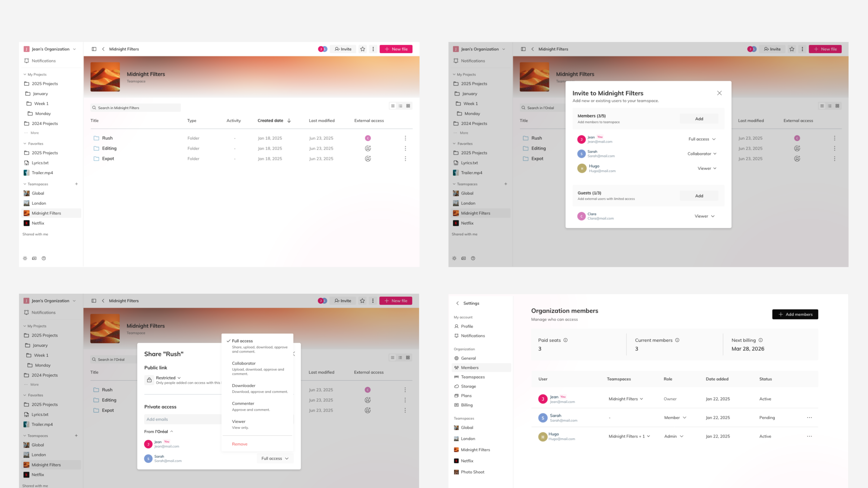
Task: Click the info icon beside Paid seats
Action: point(565,340)
